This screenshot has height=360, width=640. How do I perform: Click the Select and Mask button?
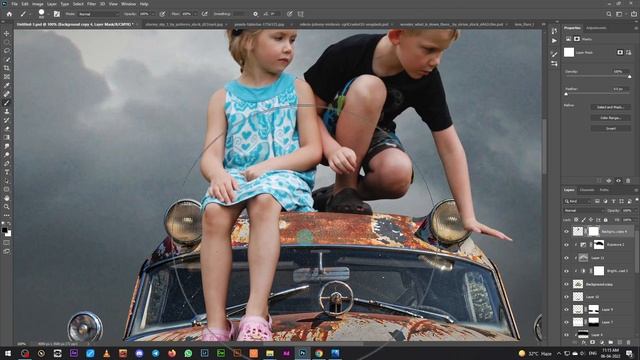click(611, 107)
